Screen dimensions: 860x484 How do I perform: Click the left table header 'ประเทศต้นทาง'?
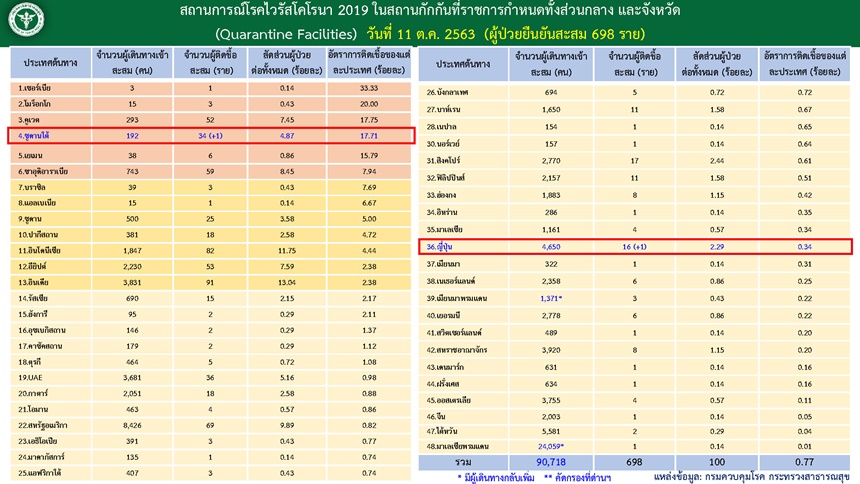[50, 63]
